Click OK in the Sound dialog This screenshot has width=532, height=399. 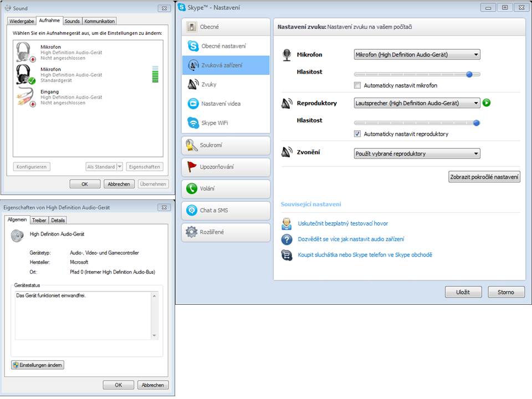coord(85,184)
